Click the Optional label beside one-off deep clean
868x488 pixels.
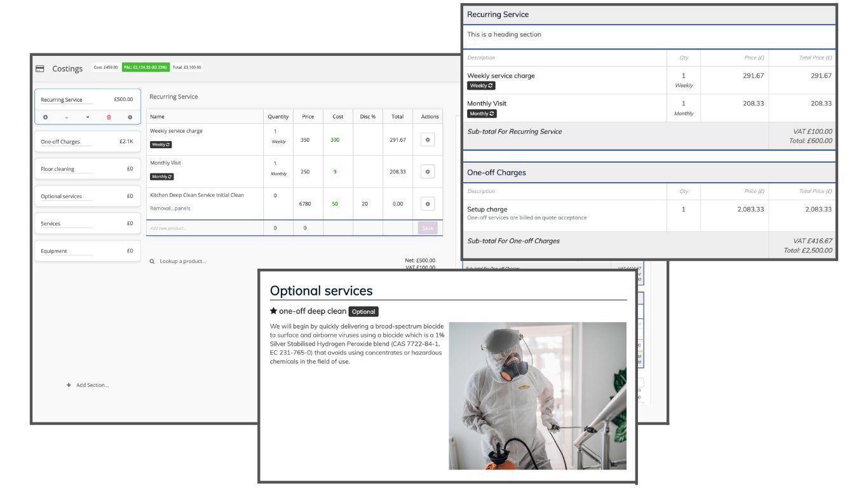[363, 312]
